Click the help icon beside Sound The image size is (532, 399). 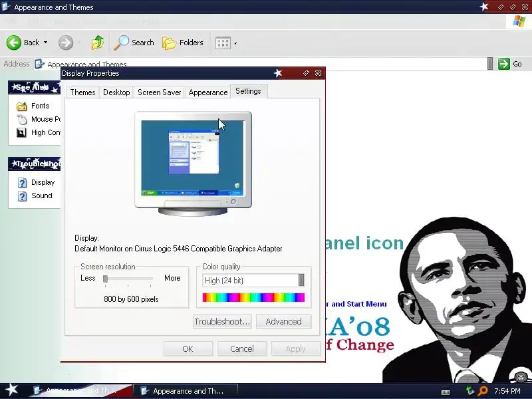coord(22,196)
